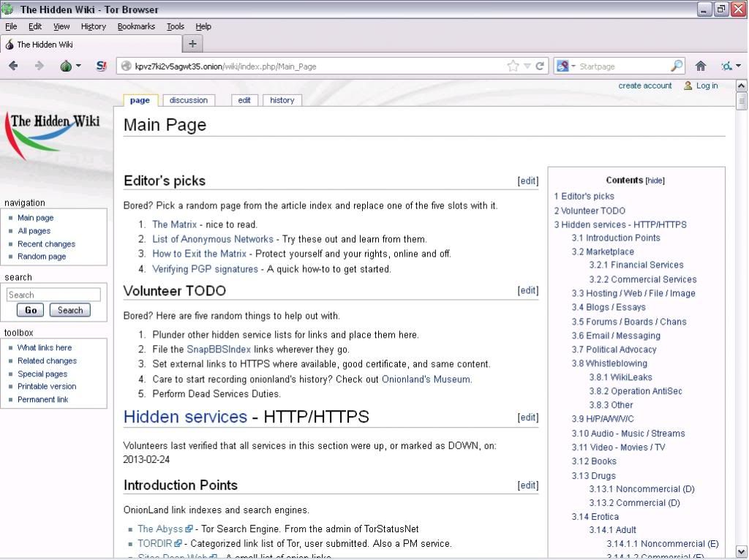Jump to 3.2 Marketplace in Contents
Image resolution: width=749 pixels, height=560 pixels.
tap(603, 251)
